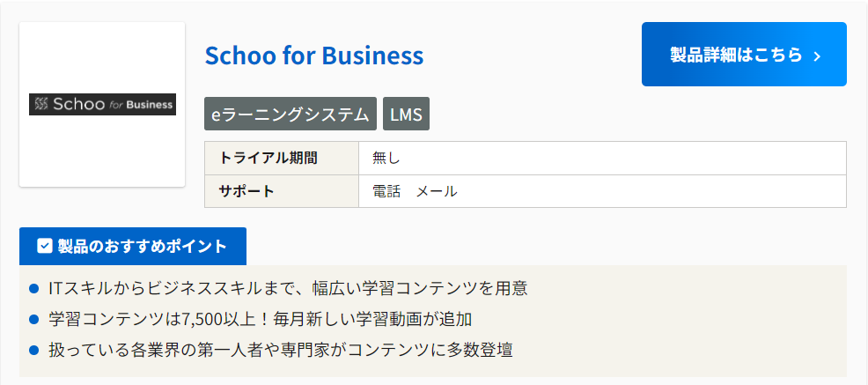Open the Schoo for Business title link
The image size is (868, 385).
pyautogui.click(x=313, y=56)
